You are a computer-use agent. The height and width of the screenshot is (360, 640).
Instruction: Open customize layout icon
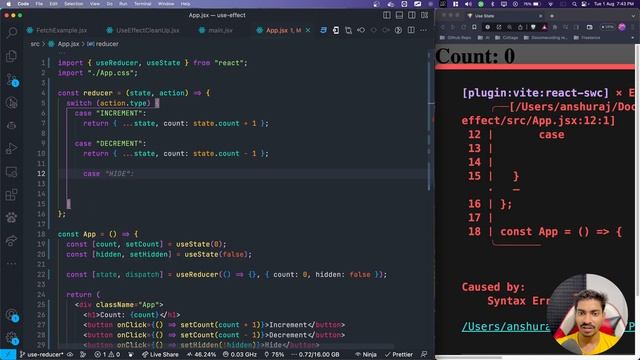click(x=424, y=15)
